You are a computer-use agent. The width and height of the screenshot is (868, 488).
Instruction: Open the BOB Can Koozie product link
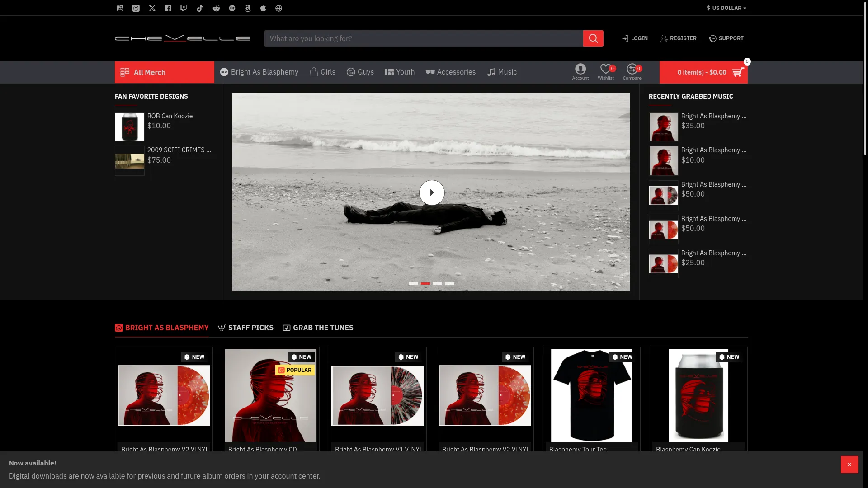click(170, 116)
